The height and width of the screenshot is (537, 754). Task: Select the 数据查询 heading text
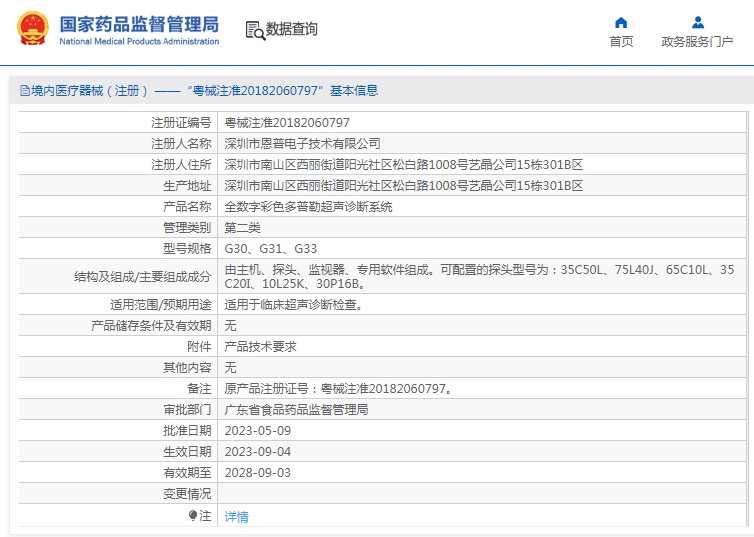pyautogui.click(x=292, y=29)
